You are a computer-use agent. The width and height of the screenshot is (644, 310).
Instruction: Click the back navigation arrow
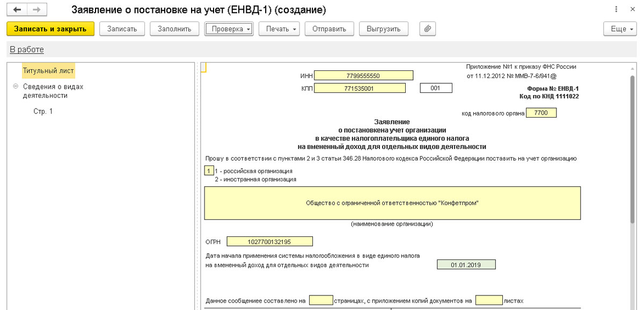17,10
